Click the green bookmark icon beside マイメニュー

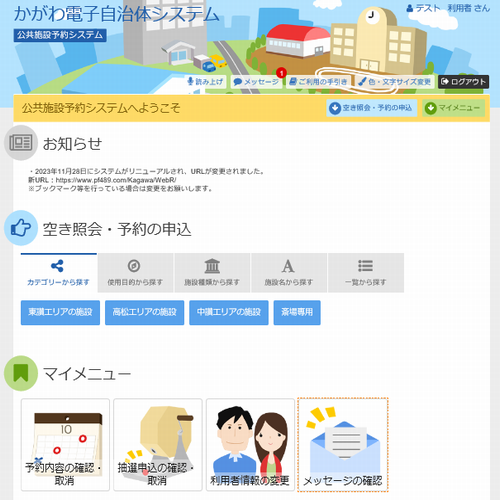(21, 373)
